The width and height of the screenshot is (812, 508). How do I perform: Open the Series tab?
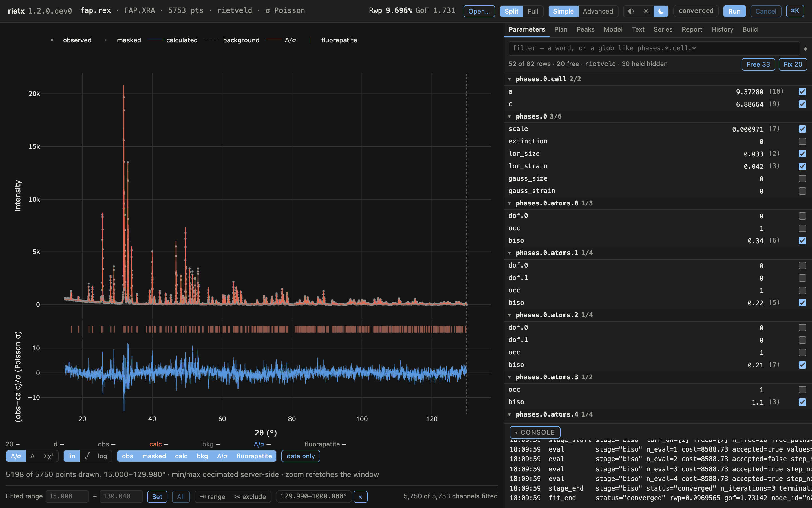coord(663,30)
